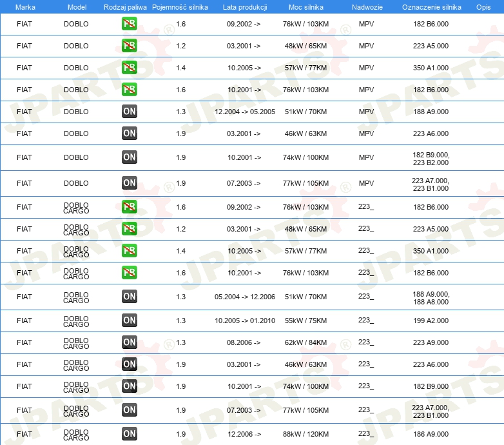Viewport: 504px width, 445px height.
Task: Click '223_' body cell in 88kW / 120KM row
Action: [366, 434]
